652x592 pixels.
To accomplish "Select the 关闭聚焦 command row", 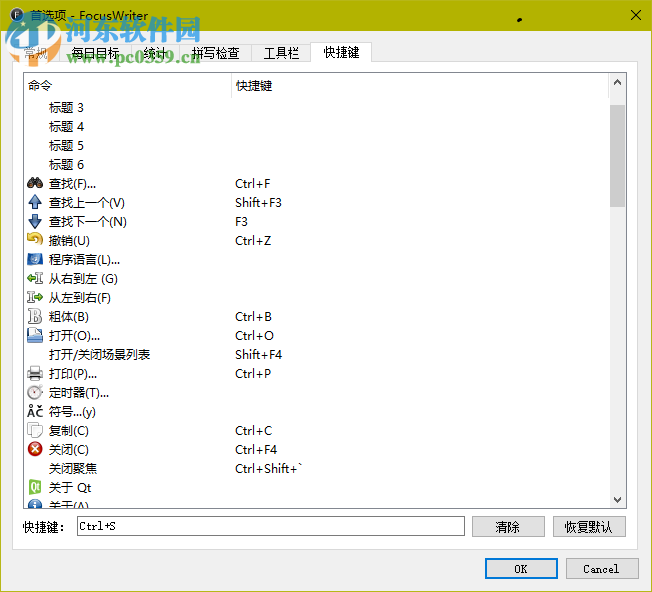I will pos(316,469).
